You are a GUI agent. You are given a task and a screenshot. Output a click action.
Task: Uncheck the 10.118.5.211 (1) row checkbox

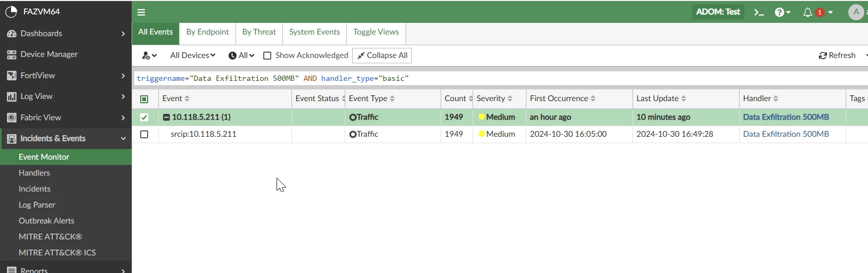[x=144, y=118]
